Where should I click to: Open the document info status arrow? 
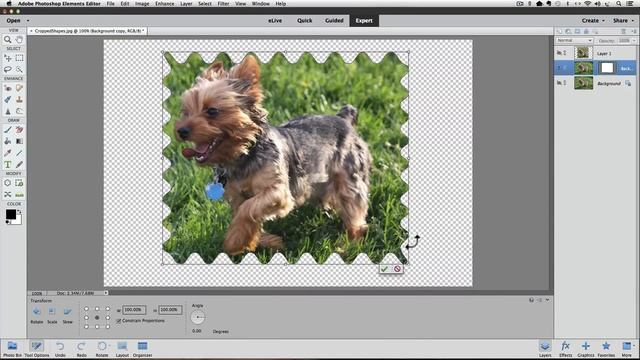pyautogui.click(x=106, y=293)
